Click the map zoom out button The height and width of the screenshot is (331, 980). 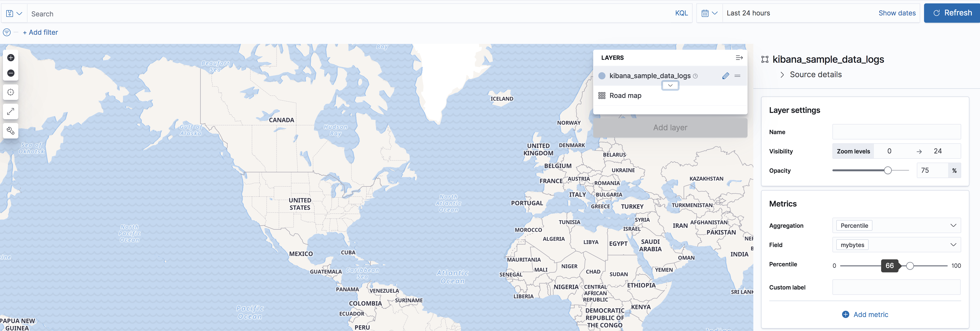coord(11,73)
